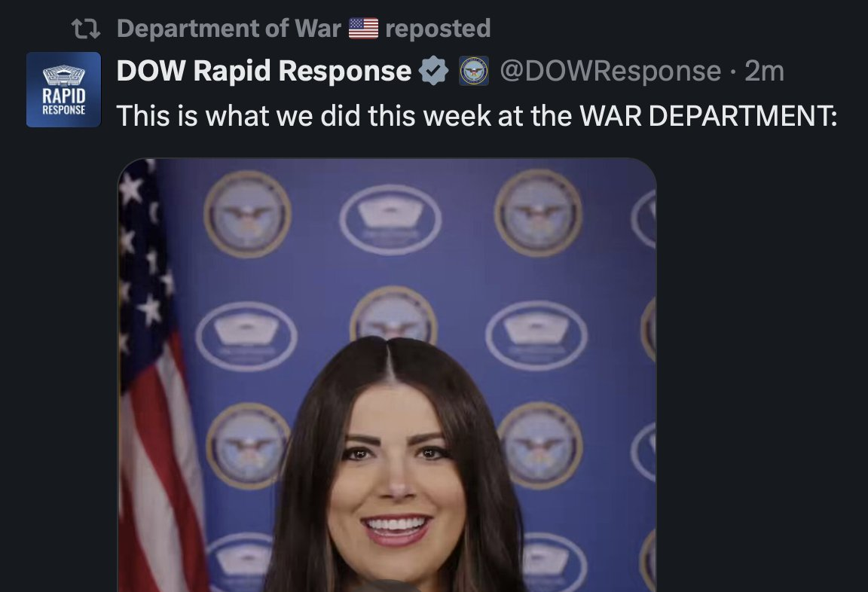The width and height of the screenshot is (868, 592).
Task: Click the top-right full eagle seal on backdrop
Action: coord(538,213)
